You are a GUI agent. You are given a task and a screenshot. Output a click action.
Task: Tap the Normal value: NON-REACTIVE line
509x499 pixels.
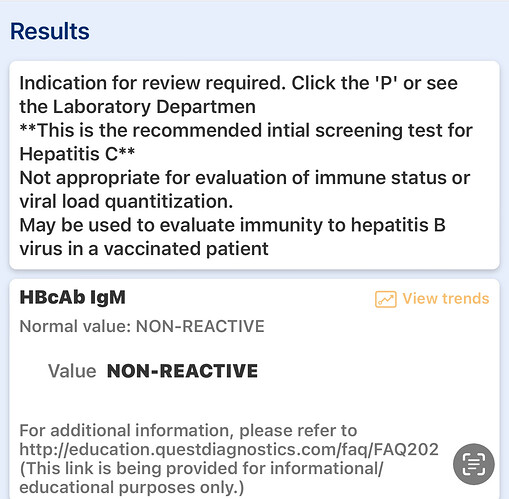click(x=142, y=326)
